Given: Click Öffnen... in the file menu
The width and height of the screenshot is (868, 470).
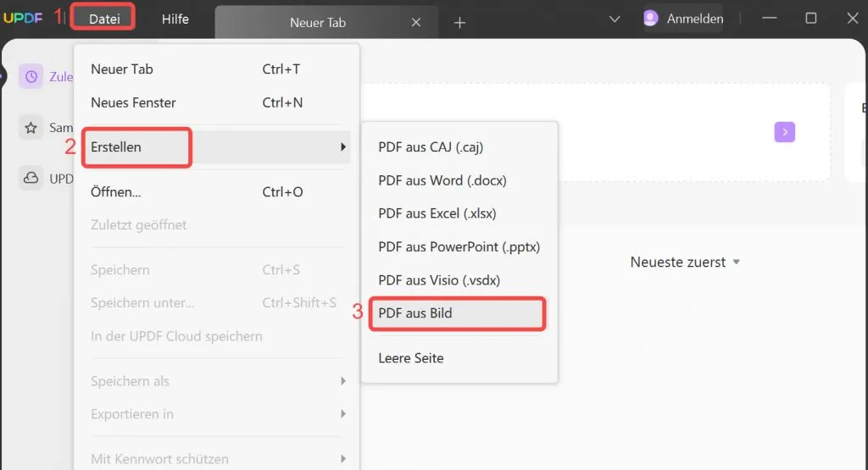Looking at the screenshot, I should click(116, 192).
